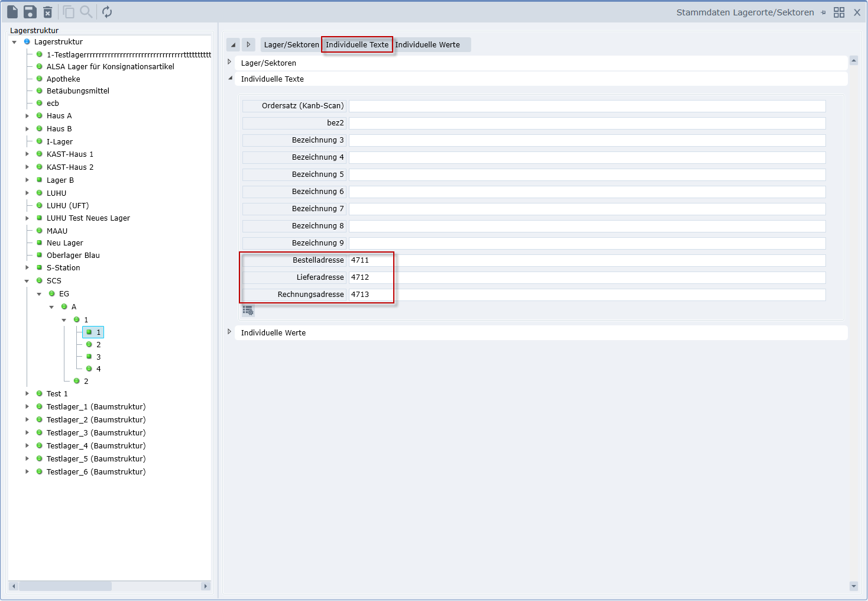The image size is (868, 601).
Task: Click the pin icon beside window title
Action: point(823,12)
